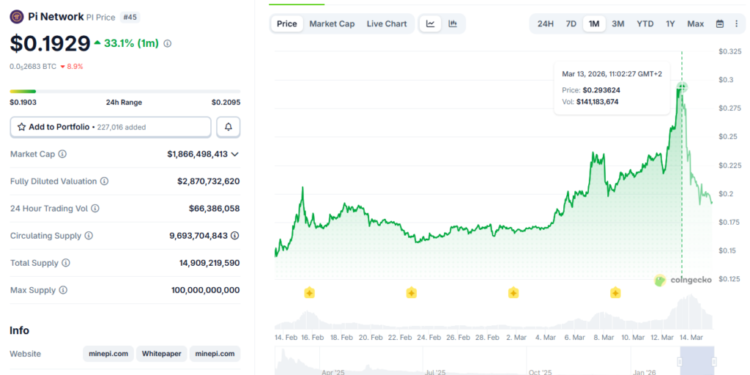The width and height of the screenshot is (750, 375).
Task: Set chart range to 1Y
Action: coord(671,24)
